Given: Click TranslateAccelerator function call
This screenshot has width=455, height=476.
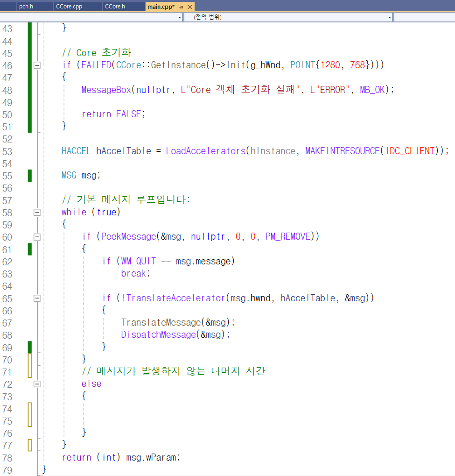Looking at the screenshot, I should click(x=175, y=298).
